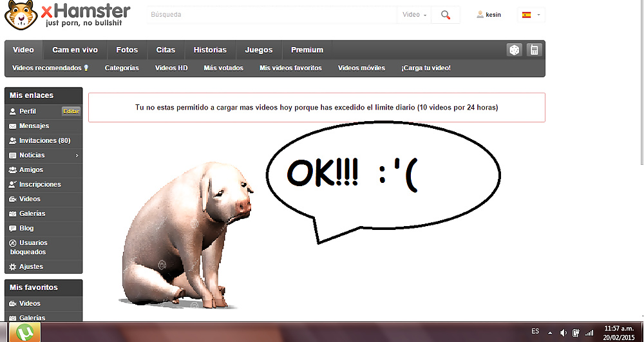Switch to the Historias tab

(210, 50)
